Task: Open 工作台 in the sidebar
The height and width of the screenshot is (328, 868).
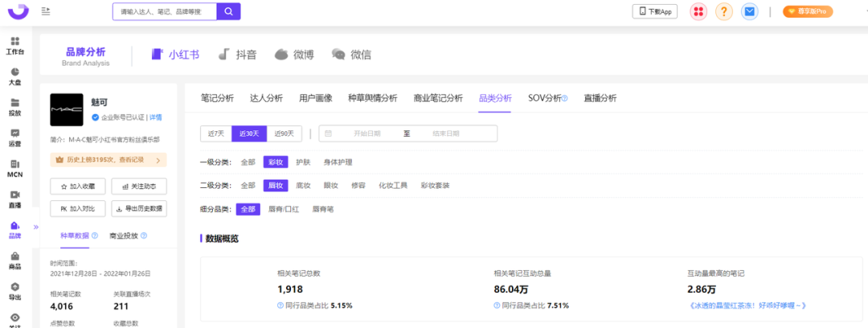Action: click(x=15, y=46)
